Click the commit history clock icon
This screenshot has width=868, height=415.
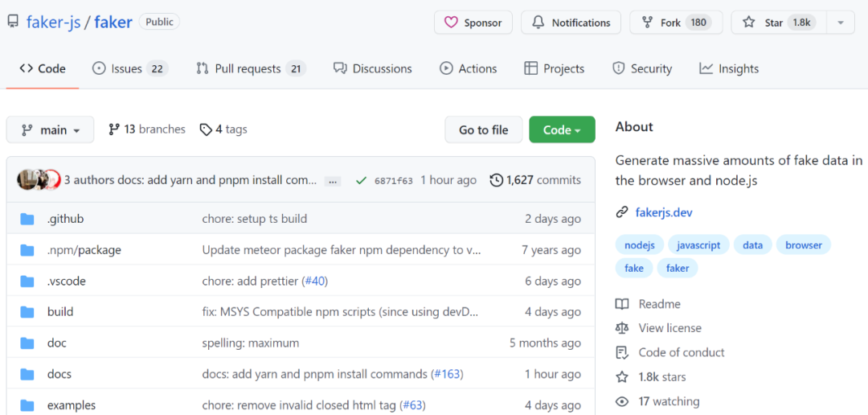pyautogui.click(x=497, y=180)
